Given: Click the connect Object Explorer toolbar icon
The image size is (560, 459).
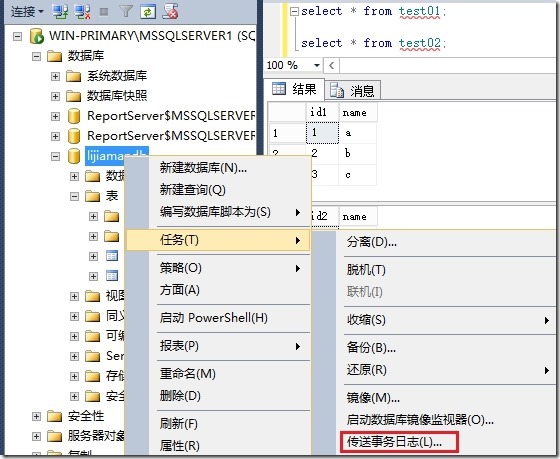Looking at the screenshot, I should point(60,12).
